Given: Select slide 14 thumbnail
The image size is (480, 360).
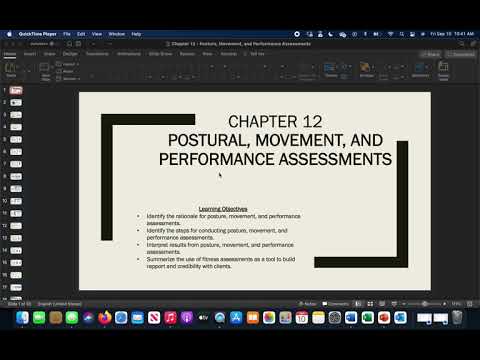Looking at the screenshot, I should click(16, 250).
